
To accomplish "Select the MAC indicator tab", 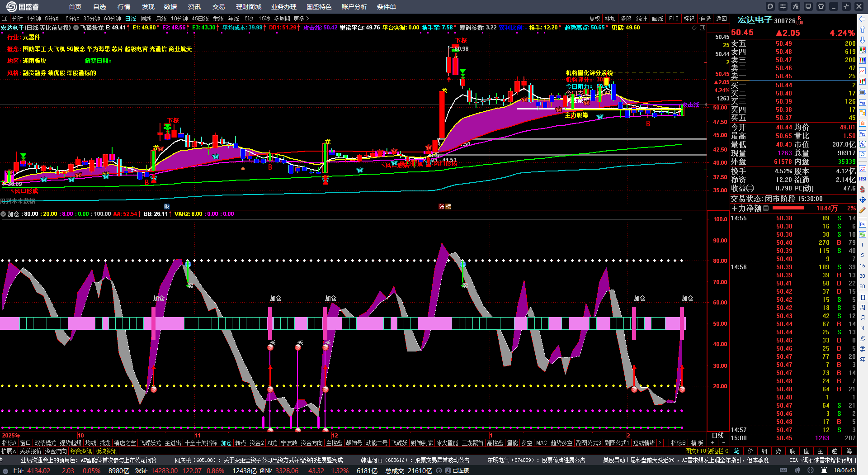I will coord(542,443).
